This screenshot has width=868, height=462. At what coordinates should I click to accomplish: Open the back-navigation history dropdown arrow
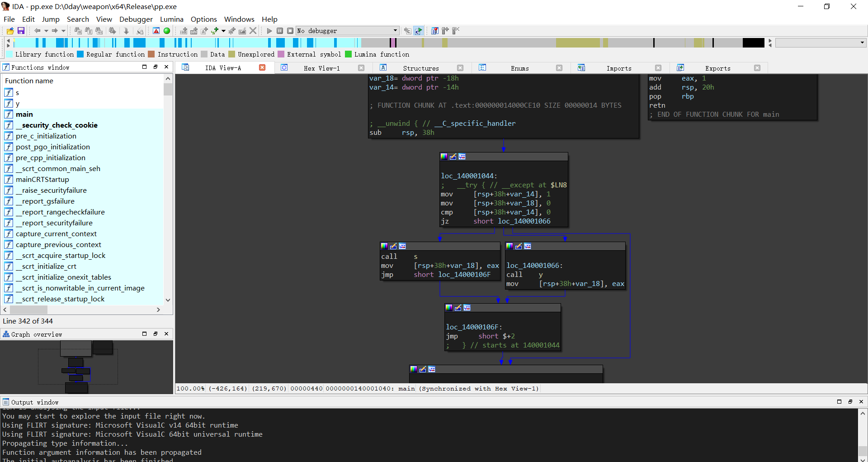pos(47,31)
